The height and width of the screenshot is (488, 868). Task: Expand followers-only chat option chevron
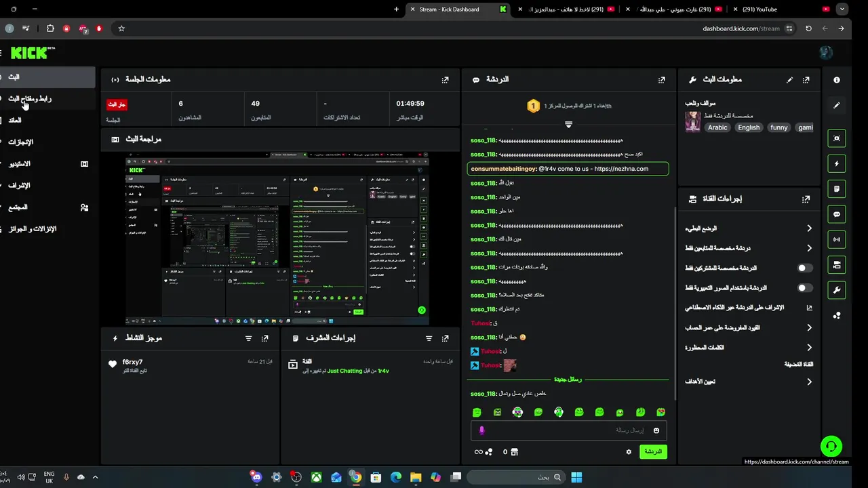(x=809, y=248)
